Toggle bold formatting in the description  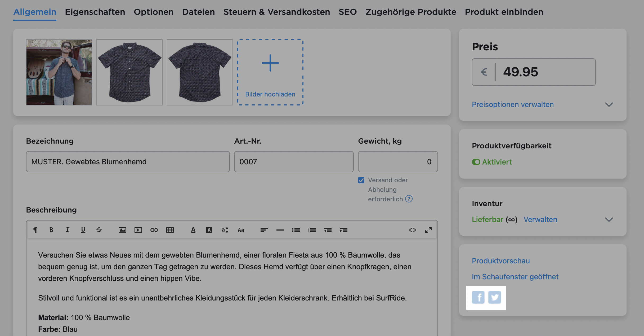pyautogui.click(x=51, y=230)
